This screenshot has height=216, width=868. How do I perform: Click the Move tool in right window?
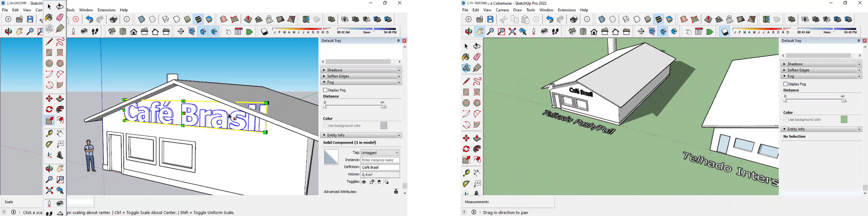[x=466, y=138]
